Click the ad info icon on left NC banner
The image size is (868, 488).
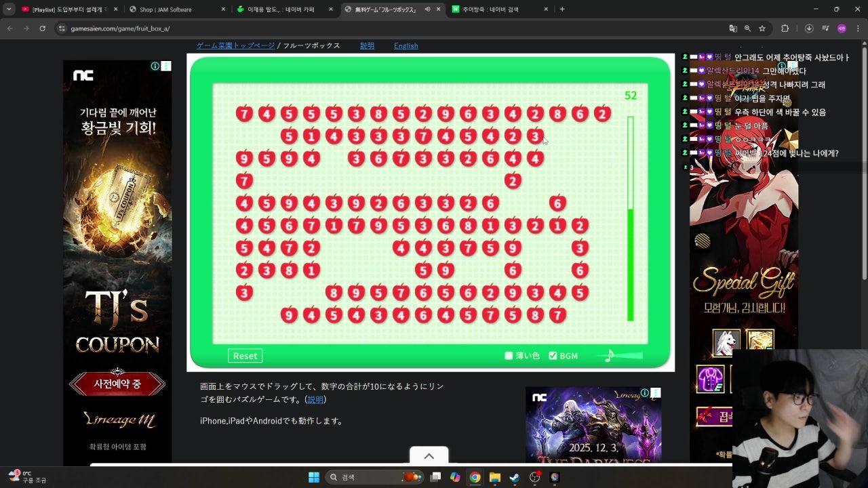tap(155, 66)
